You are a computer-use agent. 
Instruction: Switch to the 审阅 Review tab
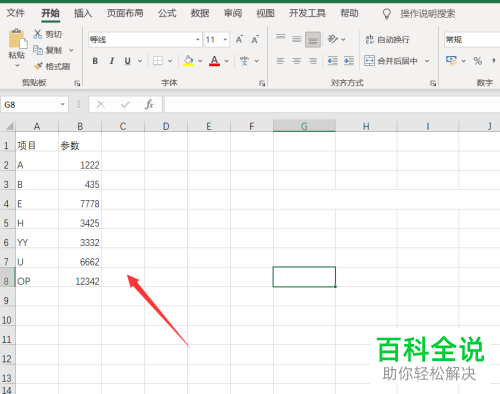(x=233, y=13)
